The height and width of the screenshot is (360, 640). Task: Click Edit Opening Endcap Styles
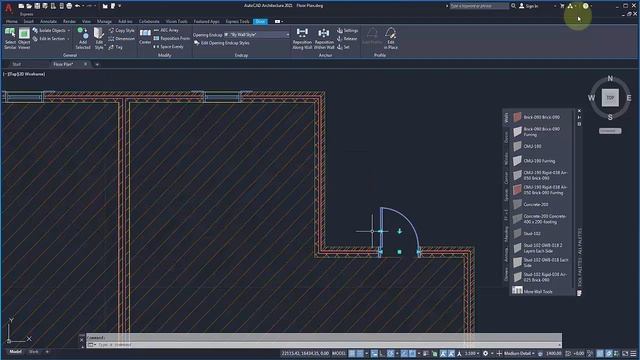tap(221, 43)
